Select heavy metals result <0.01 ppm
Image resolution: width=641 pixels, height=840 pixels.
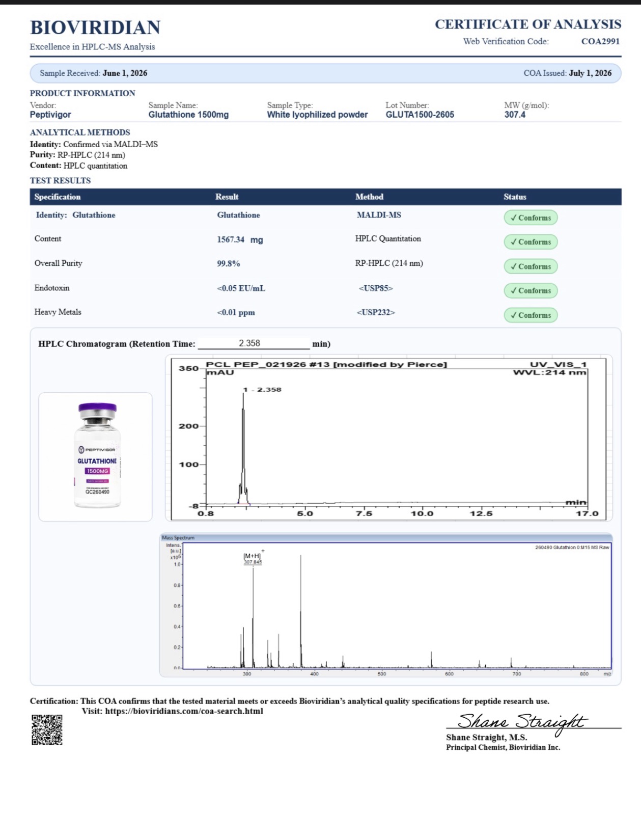(x=236, y=312)
